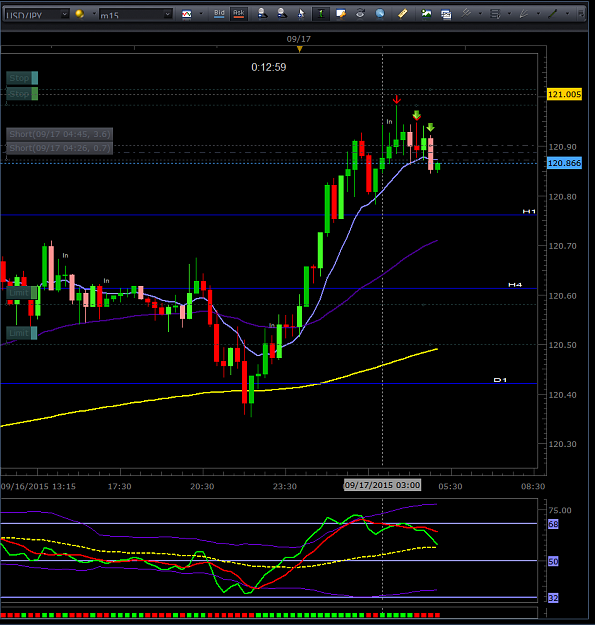Click the red down-arrow sell marker
This screenshot has height=625, width=595.
click(x=397, y=99)
